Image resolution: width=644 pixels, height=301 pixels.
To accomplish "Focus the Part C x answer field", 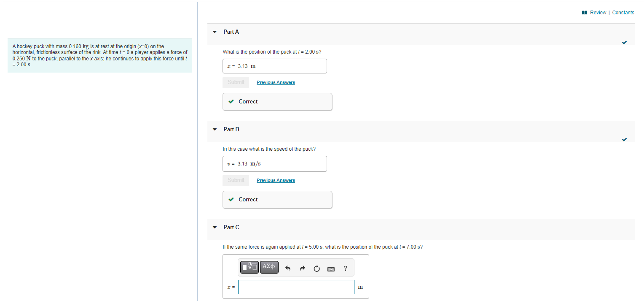I will point(296,287).
